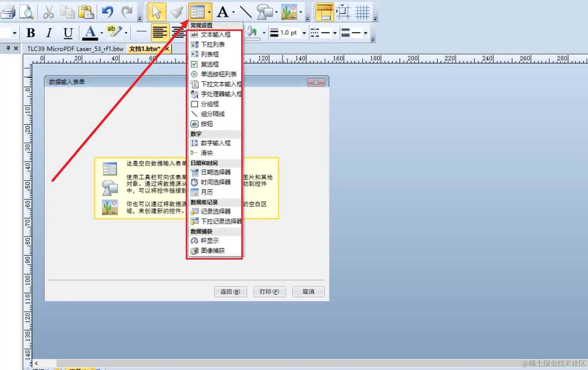Close the 数据输入表单 dialog
588x370 pixels.
[316, 82]
